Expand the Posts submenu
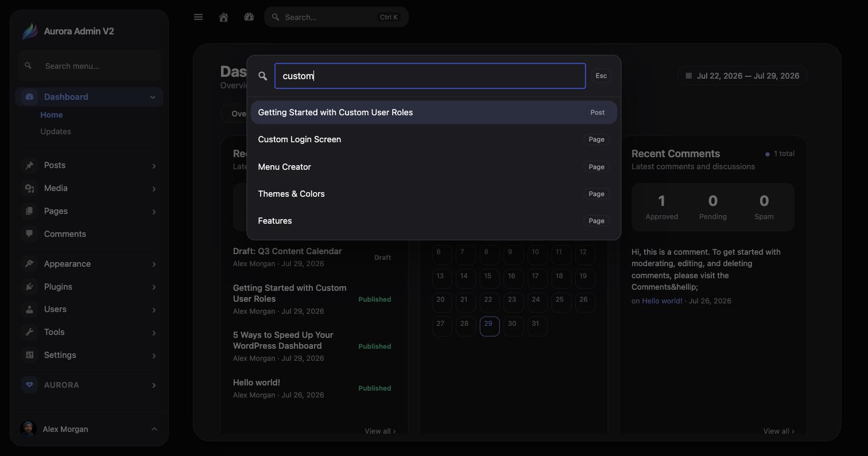The image size is (868, 456). pyautogui.click(x=154, y=166)
